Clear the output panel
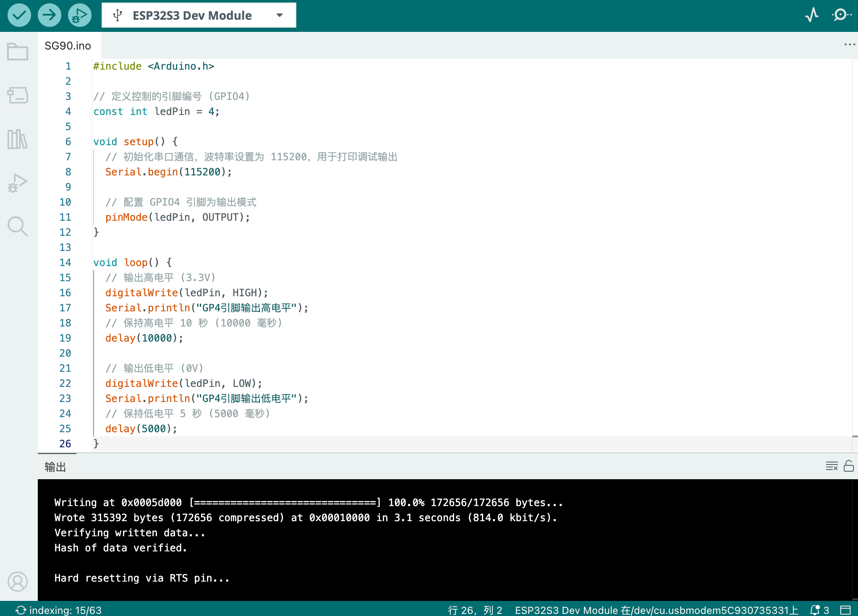 tap(832, 466)
